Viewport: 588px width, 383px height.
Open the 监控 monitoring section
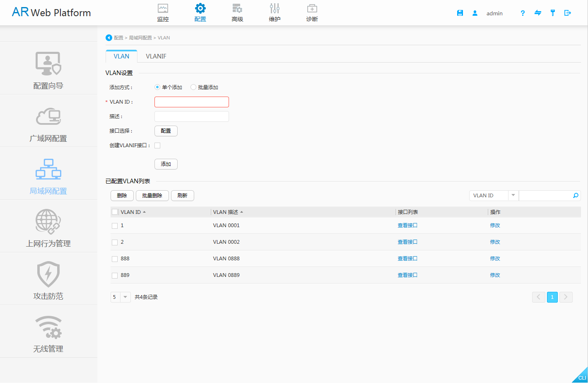click(163, 13)
